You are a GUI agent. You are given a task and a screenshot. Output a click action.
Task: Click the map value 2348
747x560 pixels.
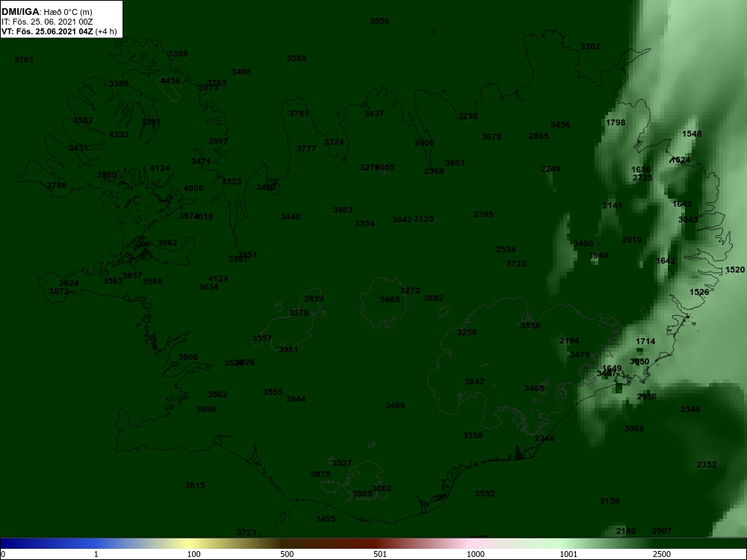(545, 438)
